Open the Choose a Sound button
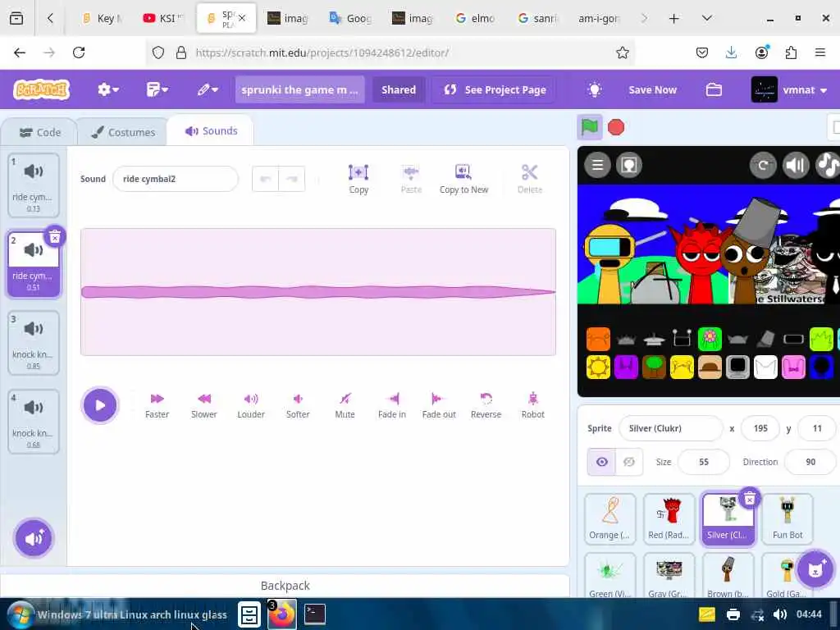840x630 pixels. pos(34,538)
